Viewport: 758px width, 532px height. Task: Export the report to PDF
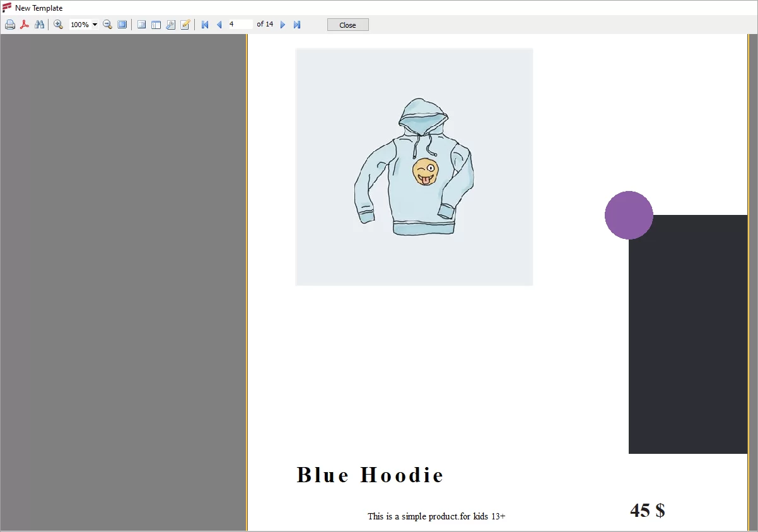(x=25, y=25)
